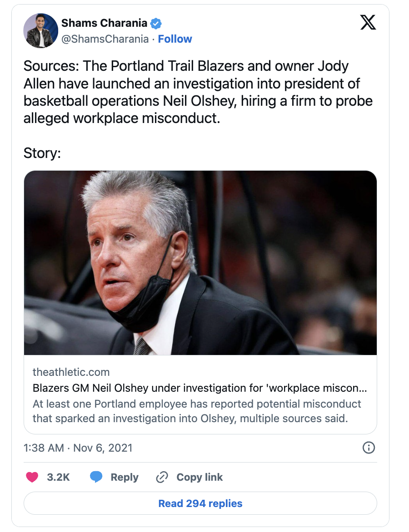This screenshot has width=409, height=532.
Task: Click the X logo icon
Action: point(368,22)
